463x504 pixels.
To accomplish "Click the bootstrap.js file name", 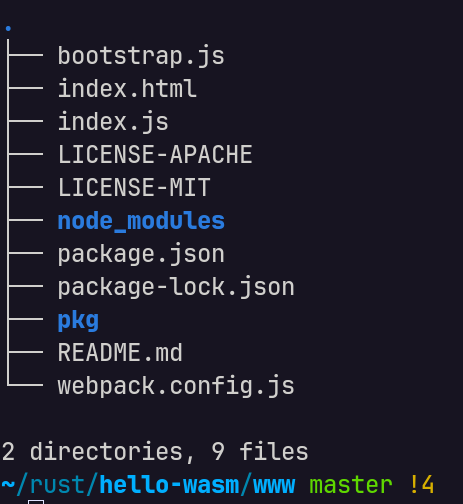I will click(141, 56).
